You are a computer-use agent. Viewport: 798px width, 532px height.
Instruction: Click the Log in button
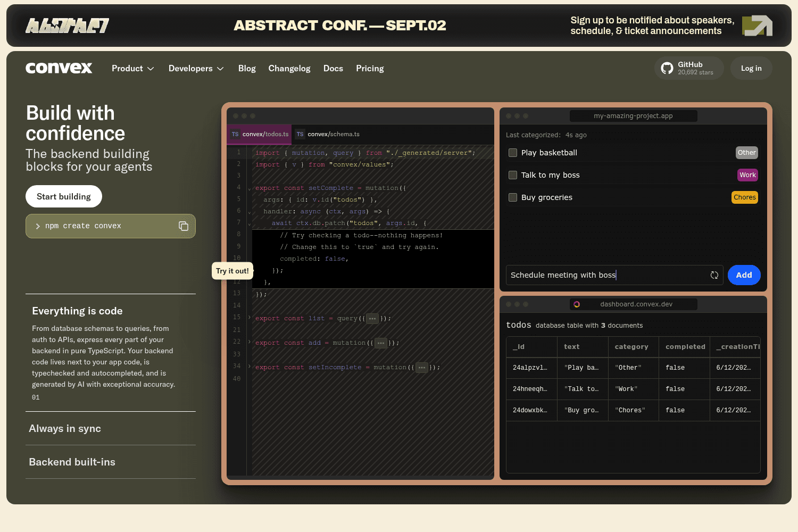pyautogui.click(x=751, y=68)
